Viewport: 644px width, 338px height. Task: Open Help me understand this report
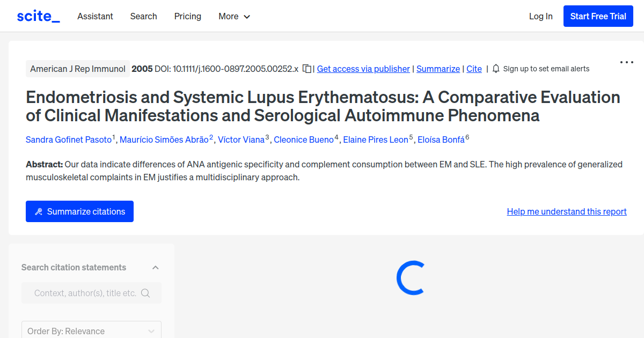pyautogui.click(x=566, y=211)
